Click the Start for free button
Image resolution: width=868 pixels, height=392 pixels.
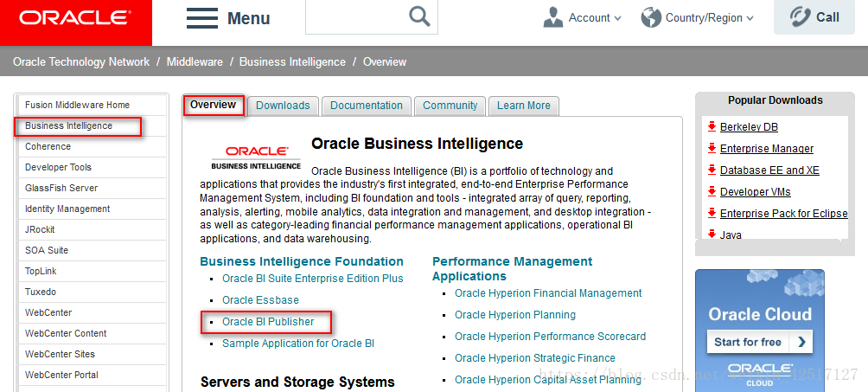pyautogui.click(x=759, y=342)
